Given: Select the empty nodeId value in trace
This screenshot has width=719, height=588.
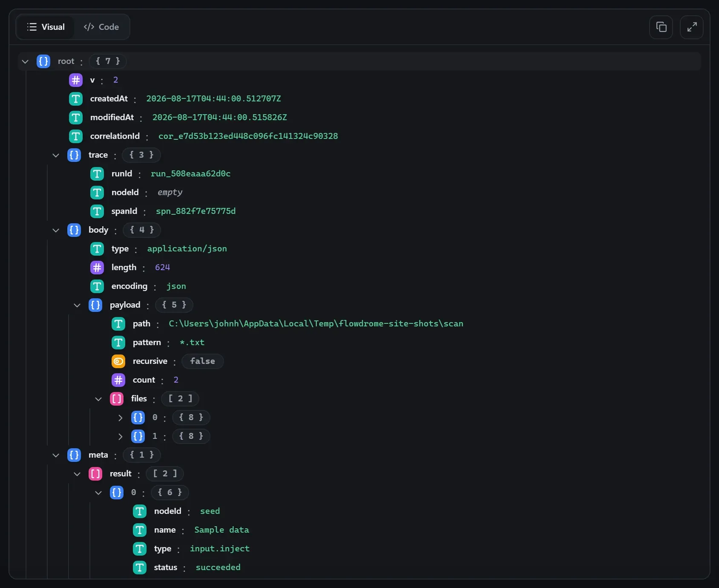Looking at the screenshot, I should pos(170,193).
